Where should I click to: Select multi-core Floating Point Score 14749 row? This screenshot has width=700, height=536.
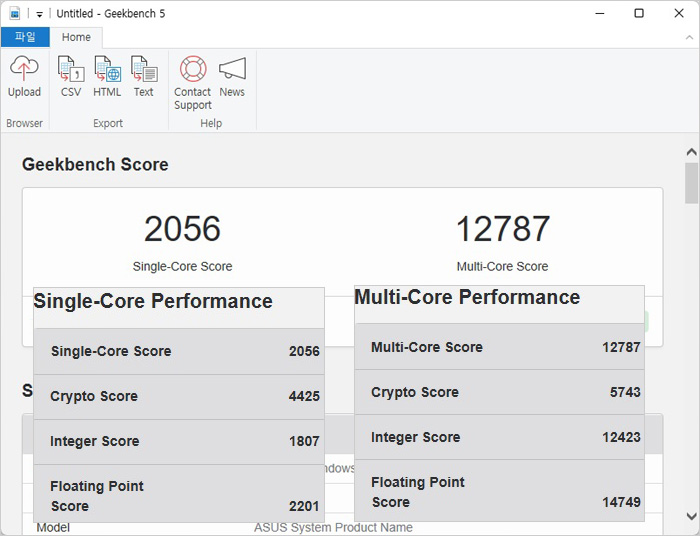click(x=500, y=490)
